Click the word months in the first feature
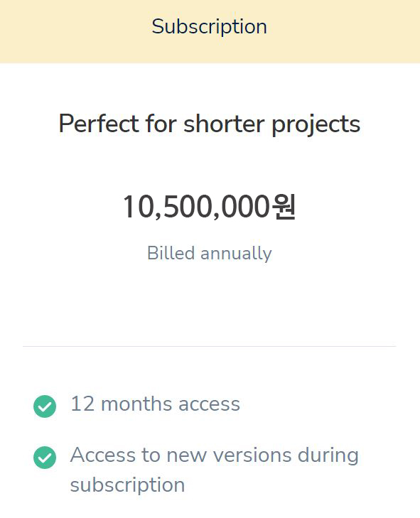 pos(136,404)
